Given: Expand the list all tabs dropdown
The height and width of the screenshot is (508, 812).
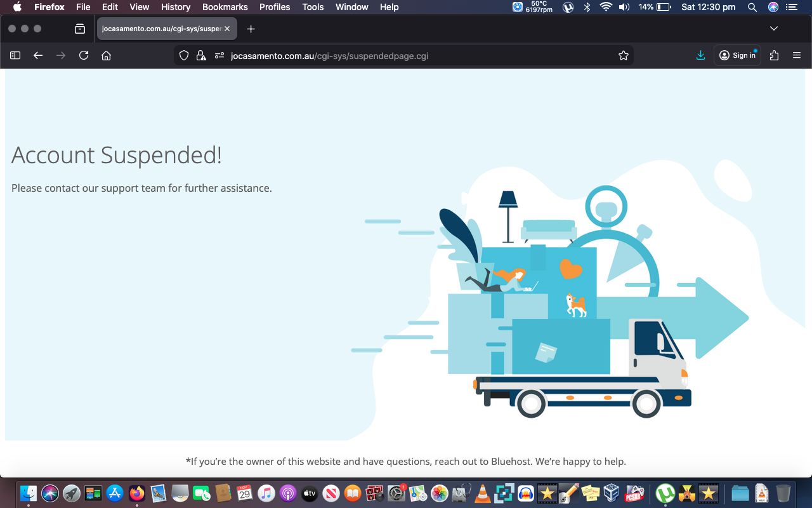Looking at the screenshot, I should click(773, 29).
